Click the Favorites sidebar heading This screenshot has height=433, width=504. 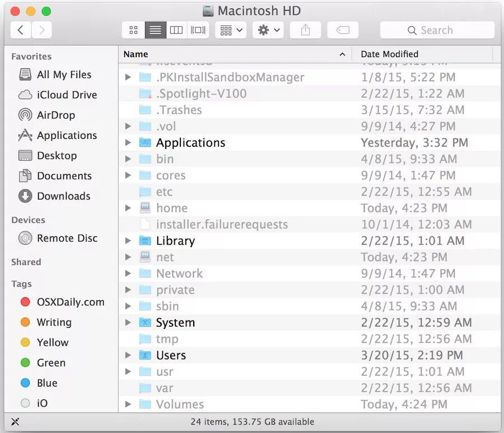pyautogui.click(x=31, y=57)
